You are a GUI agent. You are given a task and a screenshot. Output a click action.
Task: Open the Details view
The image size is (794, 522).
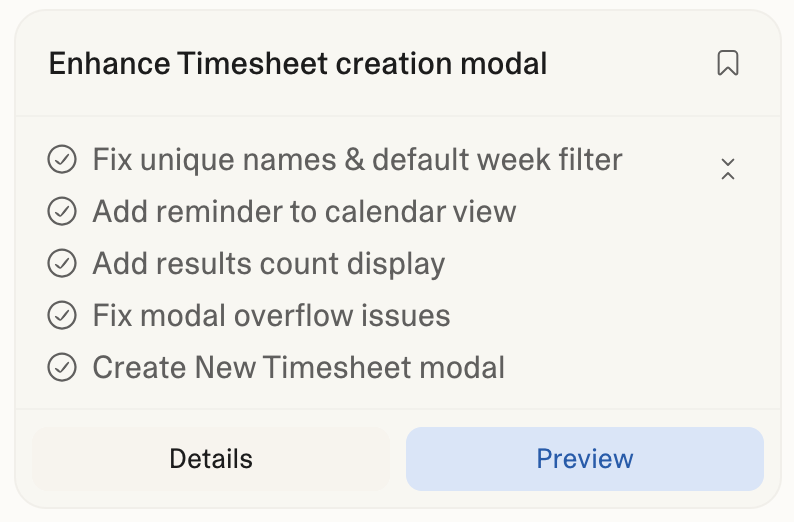tap(211, 459)
